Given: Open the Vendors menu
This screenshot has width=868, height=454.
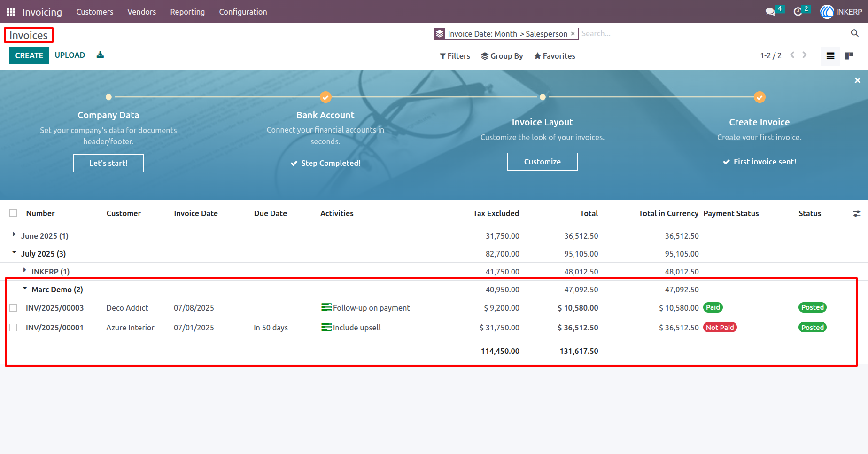Looking at the screenshot, I should pos(141,12).
